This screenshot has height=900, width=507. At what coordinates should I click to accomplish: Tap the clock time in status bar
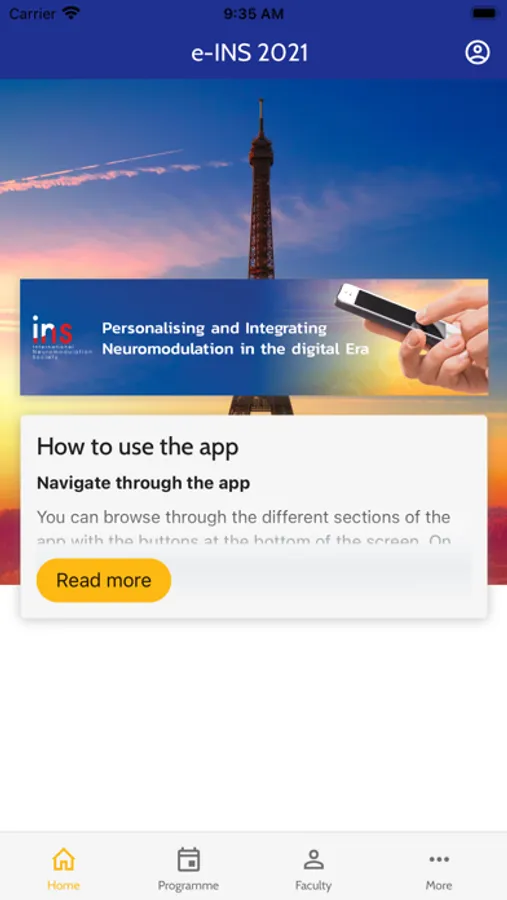click(x=253, y=14)
